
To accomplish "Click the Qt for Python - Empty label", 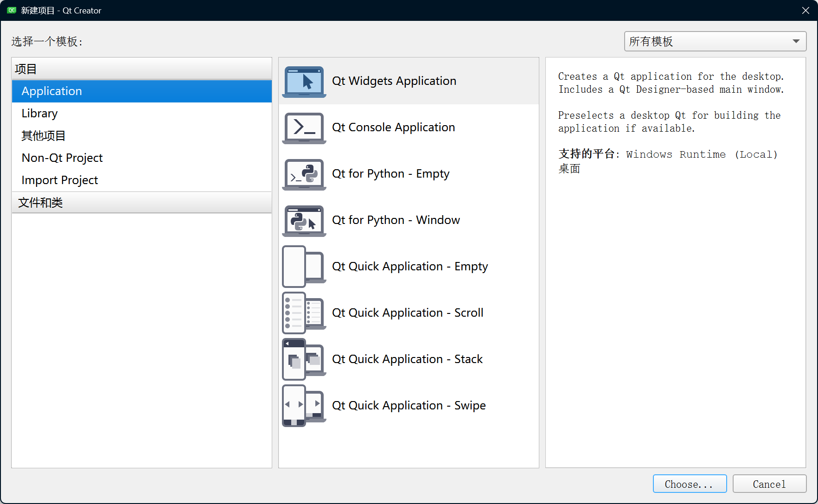I will pos(390,174).
